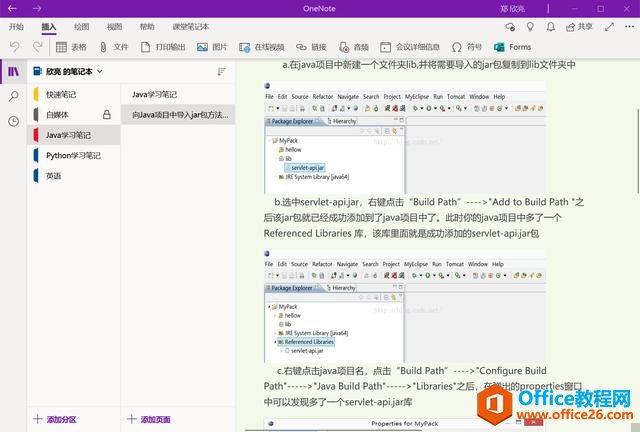Expand the 欣亮 的笔记本 notebook dropdown
Screen dimensions: 640x432
[68, 72]
